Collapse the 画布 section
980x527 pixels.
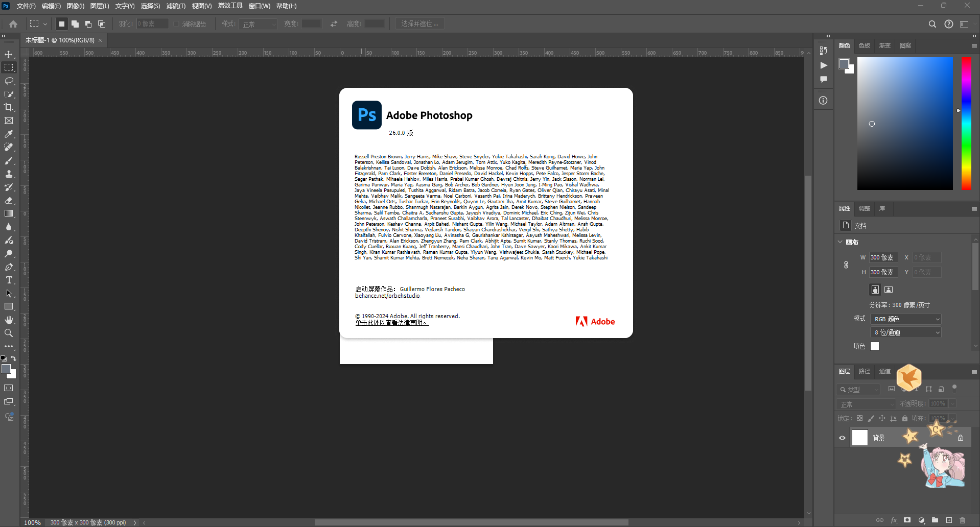[x=841, y=242]
